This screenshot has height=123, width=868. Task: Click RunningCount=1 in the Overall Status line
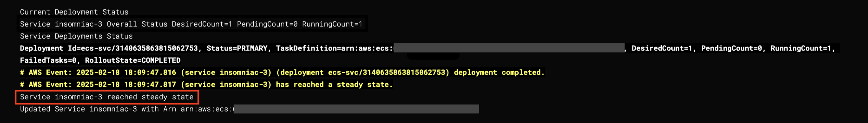[332, 24]
